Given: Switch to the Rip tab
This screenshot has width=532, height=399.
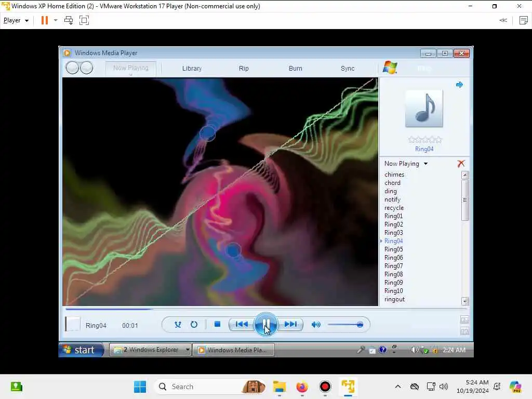Looking at the screenshot, I should pyautogui.click(x=244, y=69).
